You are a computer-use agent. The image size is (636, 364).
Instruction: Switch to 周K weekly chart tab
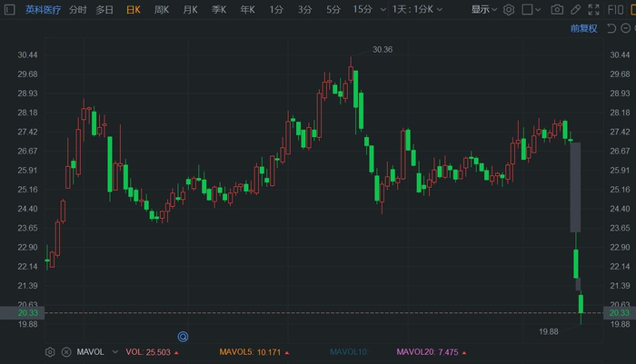(162, 10)
